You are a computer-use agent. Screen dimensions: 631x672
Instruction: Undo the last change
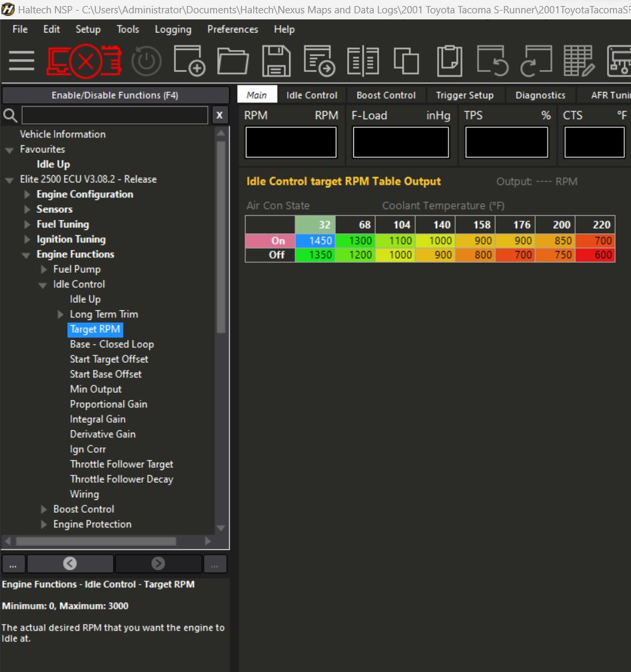pos(492,61)
